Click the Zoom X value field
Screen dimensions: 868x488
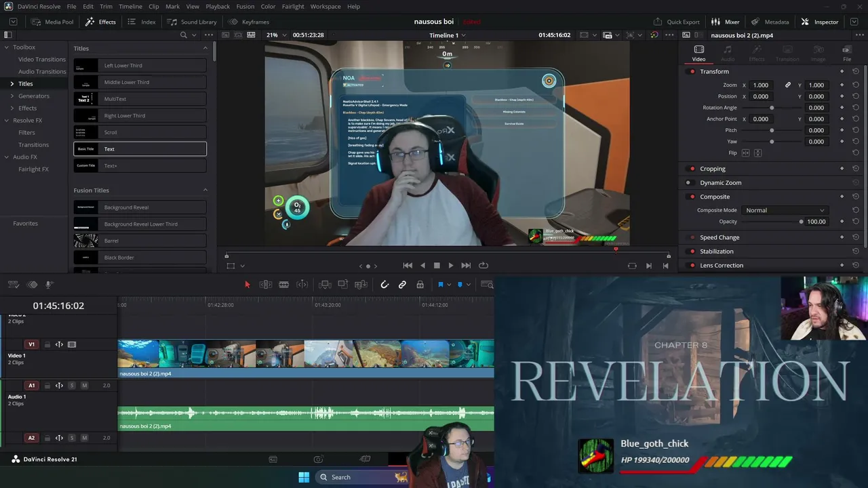point(761,85)
